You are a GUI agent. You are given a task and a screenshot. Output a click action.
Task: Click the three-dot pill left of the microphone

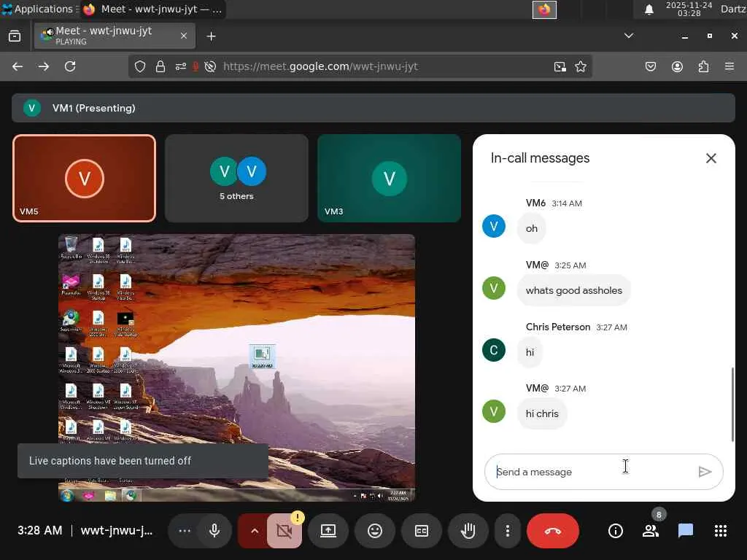tap(185, 531)
